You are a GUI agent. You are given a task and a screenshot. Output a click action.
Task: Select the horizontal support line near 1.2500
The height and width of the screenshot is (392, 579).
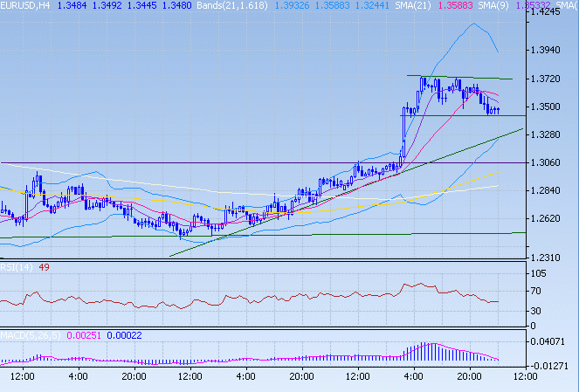262,235
